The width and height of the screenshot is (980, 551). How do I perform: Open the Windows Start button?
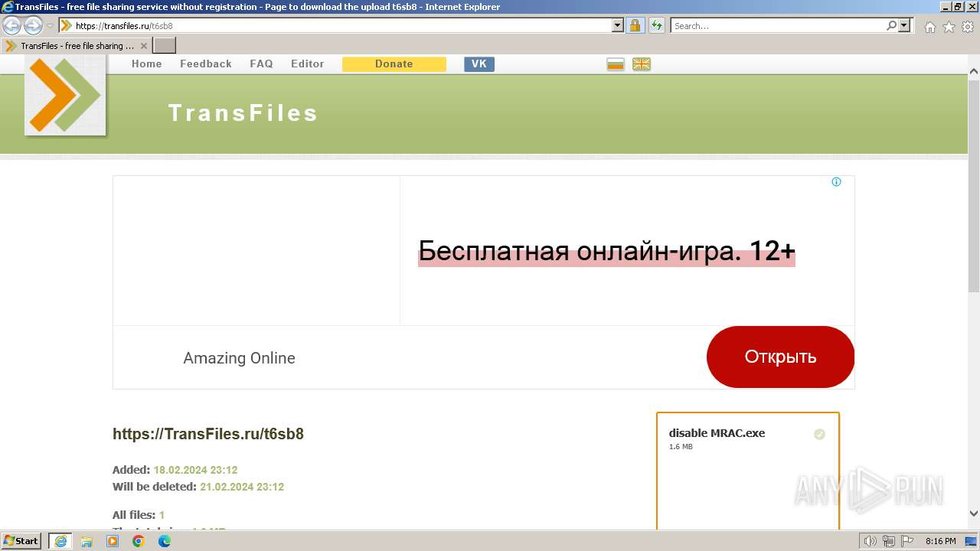pos(21,541)
